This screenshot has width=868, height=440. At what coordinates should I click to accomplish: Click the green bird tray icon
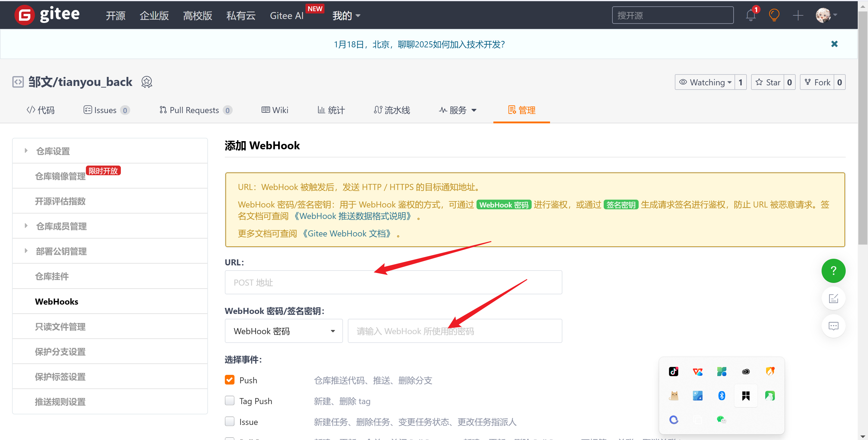tap(770, 395)
